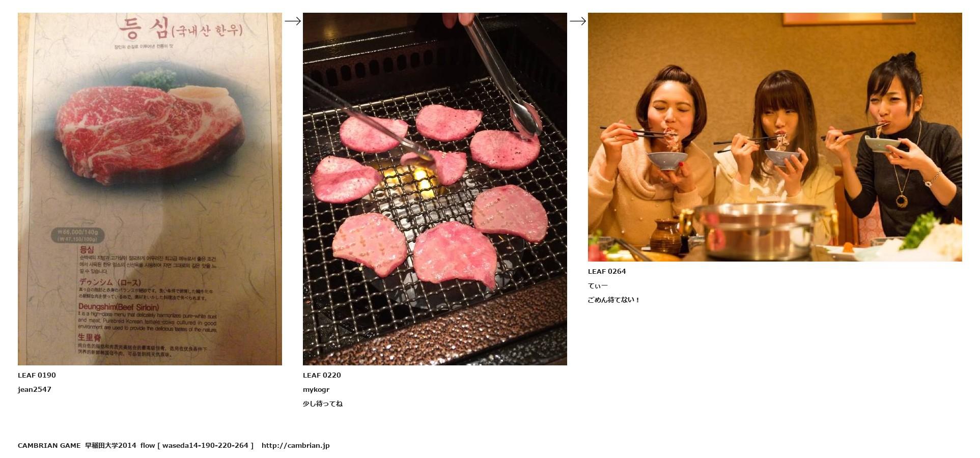The height and width of the screenshot is (458, 980).
Task: Open the photo of three women eating
Action: click(x=775, y=137)
